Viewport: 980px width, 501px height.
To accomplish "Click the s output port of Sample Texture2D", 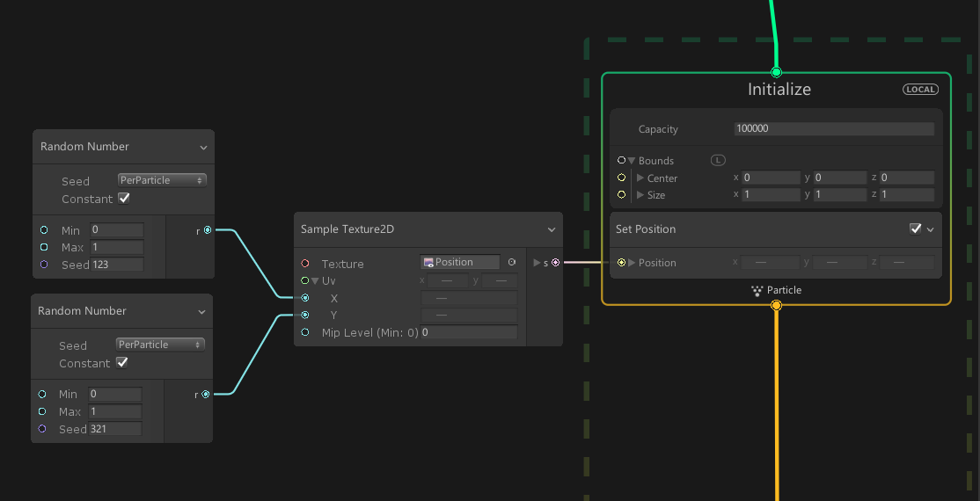I will pyautogui.click(x=555, y=262).
